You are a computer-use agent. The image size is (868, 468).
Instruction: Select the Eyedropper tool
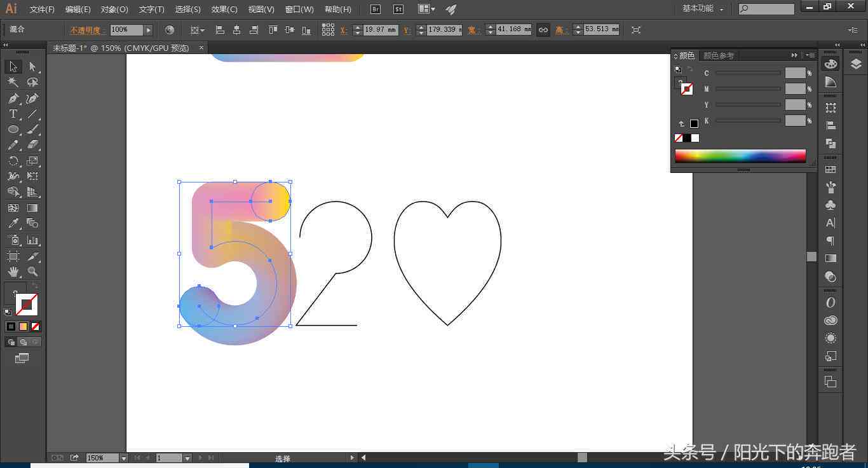tap(13, 223)
